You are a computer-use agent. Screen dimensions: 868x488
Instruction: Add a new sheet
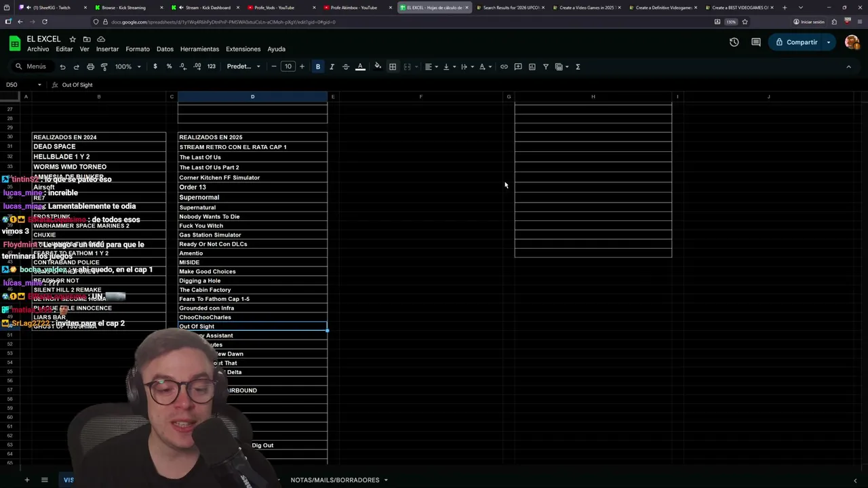(27, 480)
